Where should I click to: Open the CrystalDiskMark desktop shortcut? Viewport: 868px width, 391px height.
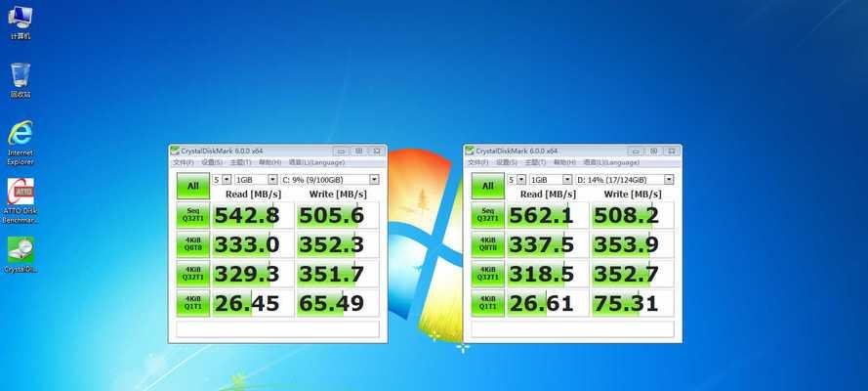click(x=21, y=255)
